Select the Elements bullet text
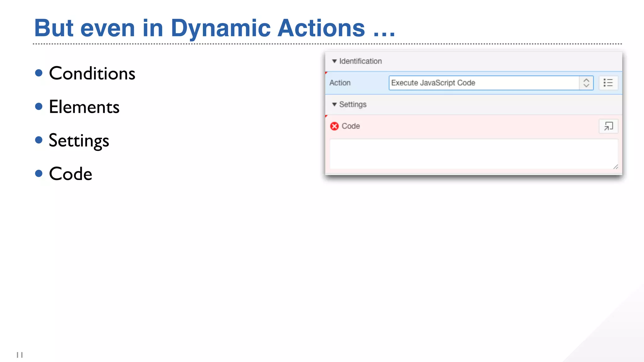 click(x=84, y=107)
